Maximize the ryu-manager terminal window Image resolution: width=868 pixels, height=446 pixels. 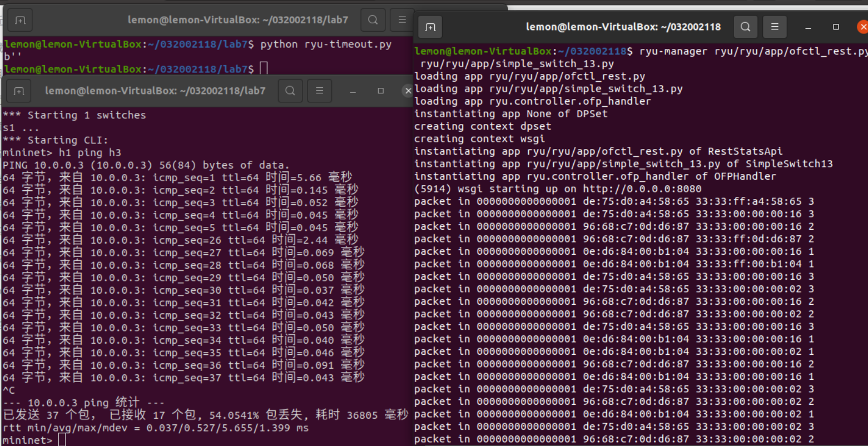pyautogui.click(x=836, y=27)
